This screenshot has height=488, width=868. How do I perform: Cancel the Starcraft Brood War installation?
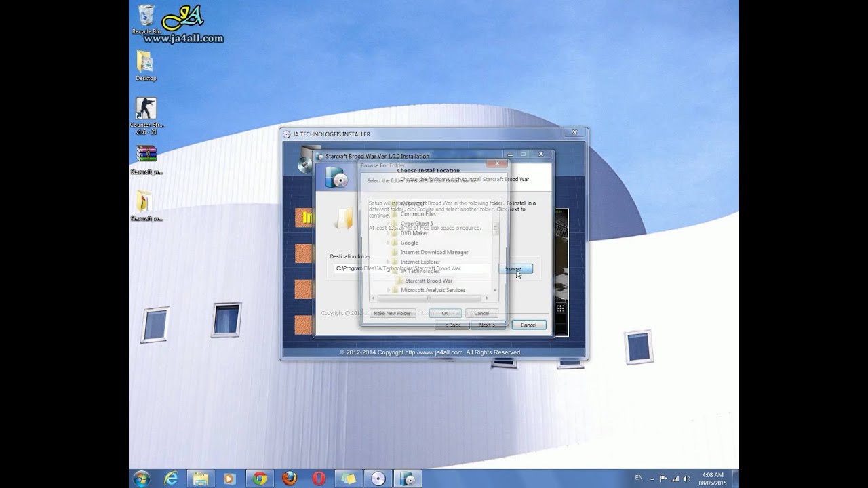point(528,325)
